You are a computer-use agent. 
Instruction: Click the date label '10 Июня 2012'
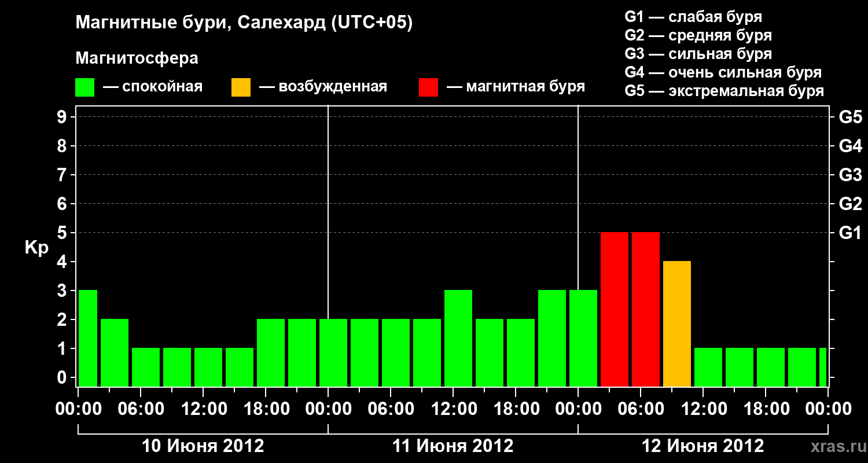[x=203, y=446]
